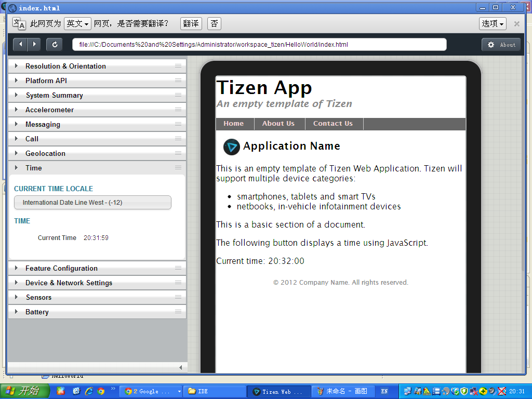Screen dimensions: 532x399
Task: Click the drag handle on Feature Configuration row
Action: point(178,268)
